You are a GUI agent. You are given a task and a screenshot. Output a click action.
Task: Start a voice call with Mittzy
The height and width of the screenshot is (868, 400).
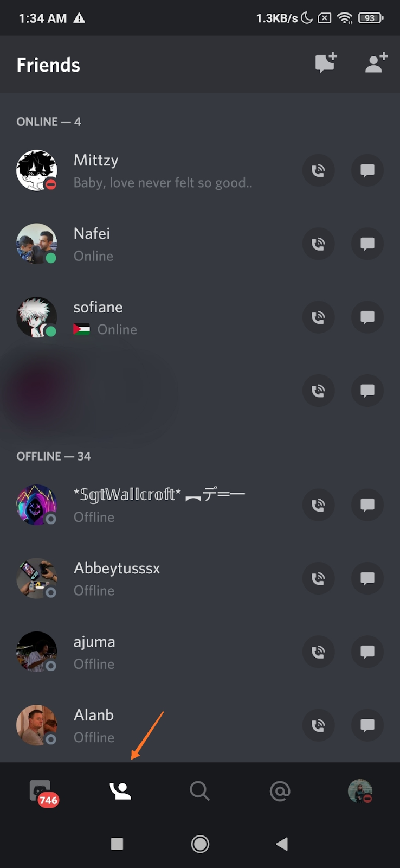[x=318, y=170]
